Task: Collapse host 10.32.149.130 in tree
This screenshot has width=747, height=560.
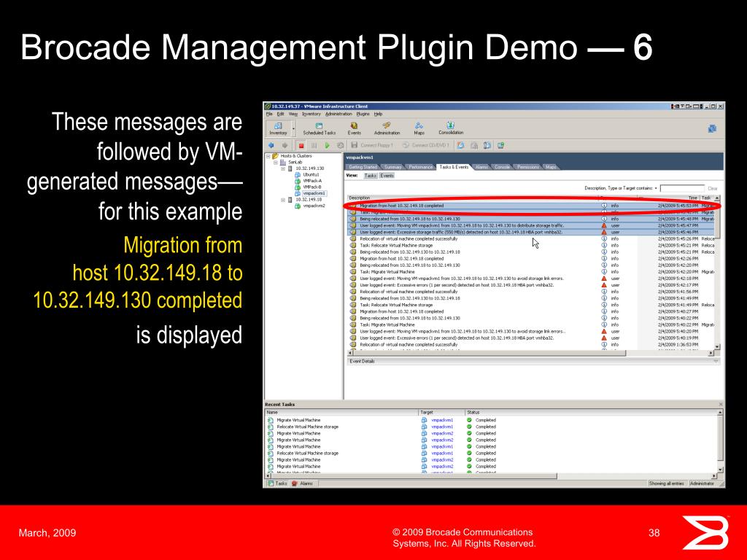Action: click(282, 168)
